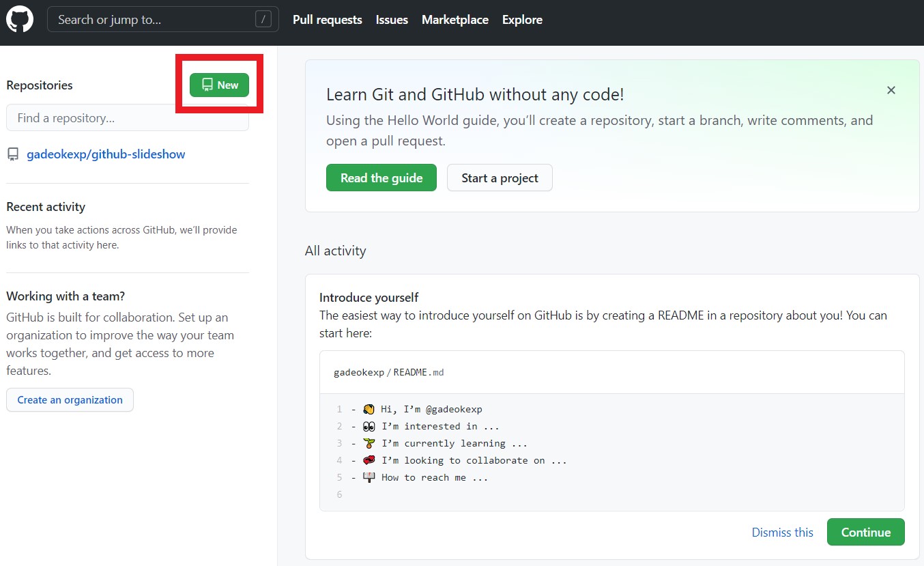Viewport: 924px width, 566px height.
Task: Click the Learn Git and GitHub headline
Action: [475, 94]
